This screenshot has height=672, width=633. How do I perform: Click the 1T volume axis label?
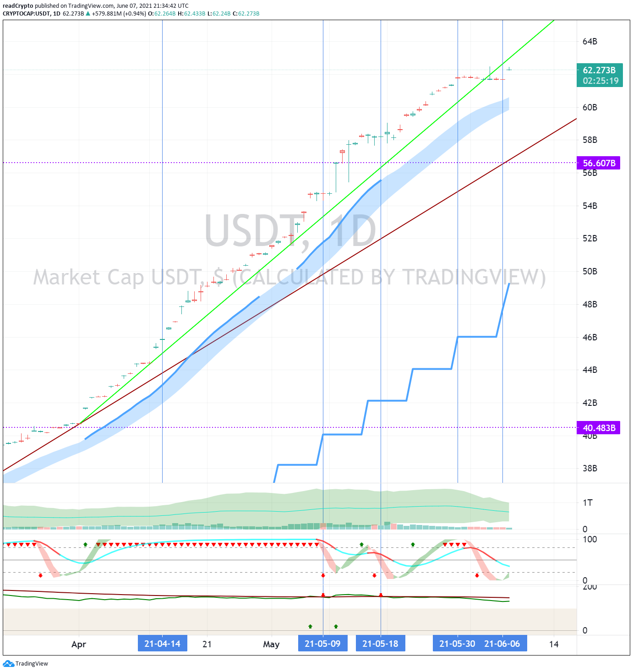click(x=588, y=503)
